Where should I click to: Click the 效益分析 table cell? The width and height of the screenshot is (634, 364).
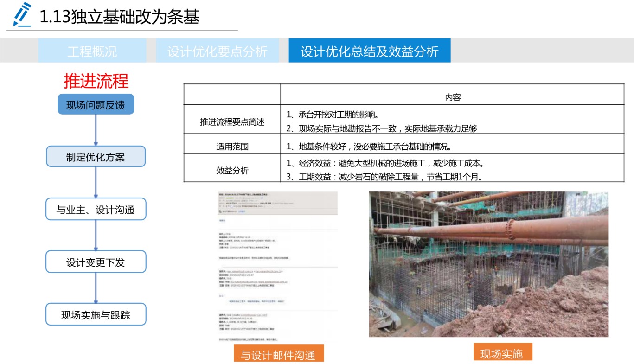click(x=232, y=170)
